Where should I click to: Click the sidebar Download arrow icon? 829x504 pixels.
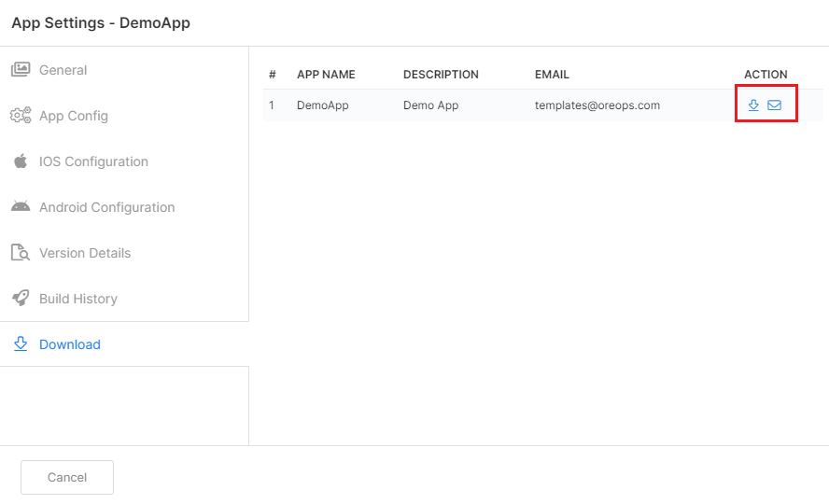tap(21, 343)
